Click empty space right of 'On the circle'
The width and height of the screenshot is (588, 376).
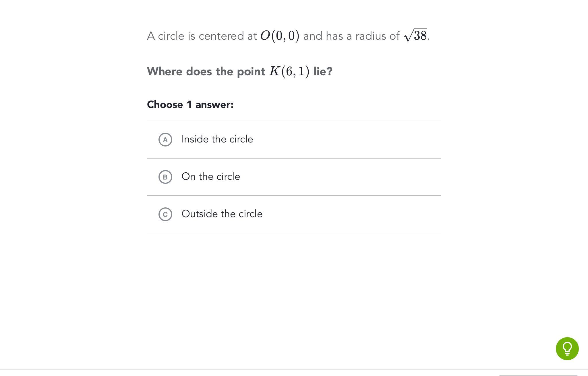(x=345, y=177)
